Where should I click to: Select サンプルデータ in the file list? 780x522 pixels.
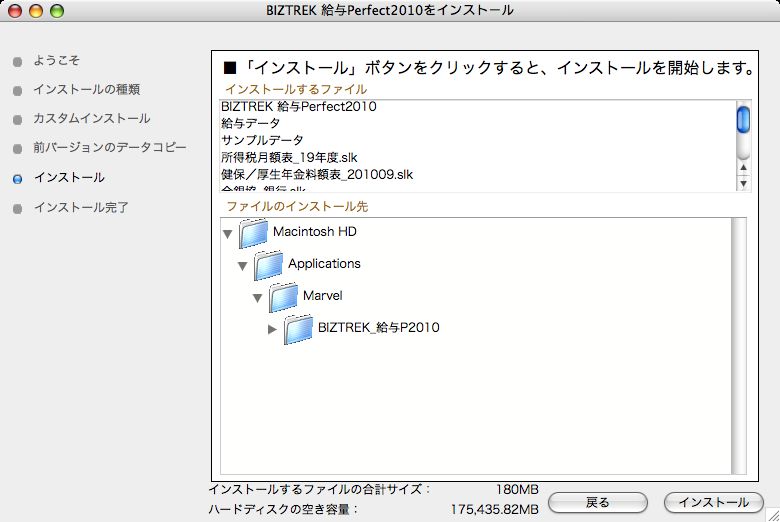click(x=262, y=141)
